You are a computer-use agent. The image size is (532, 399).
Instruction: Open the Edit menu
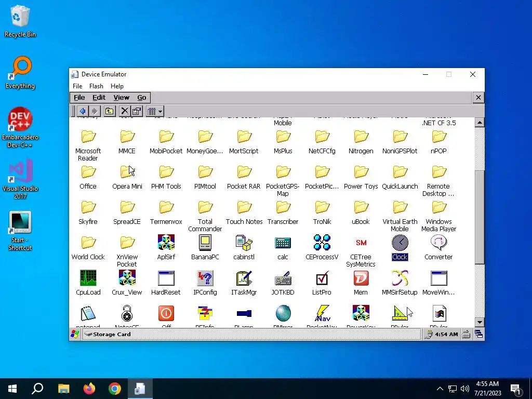click(x=99, y=97)
